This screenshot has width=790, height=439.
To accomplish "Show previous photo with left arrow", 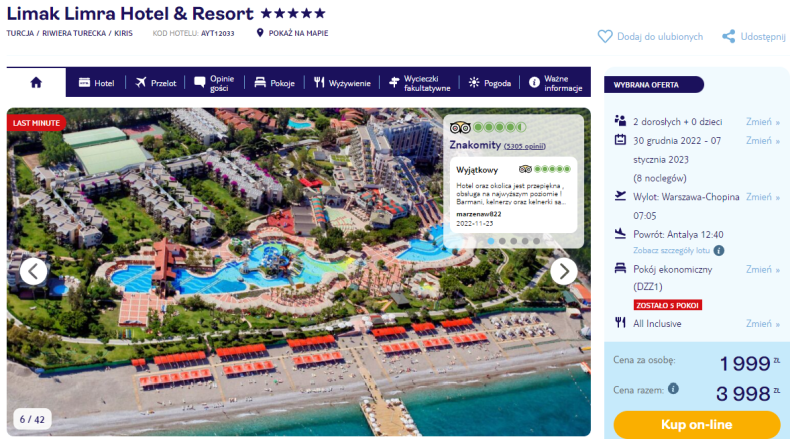I will click(33, 272).
